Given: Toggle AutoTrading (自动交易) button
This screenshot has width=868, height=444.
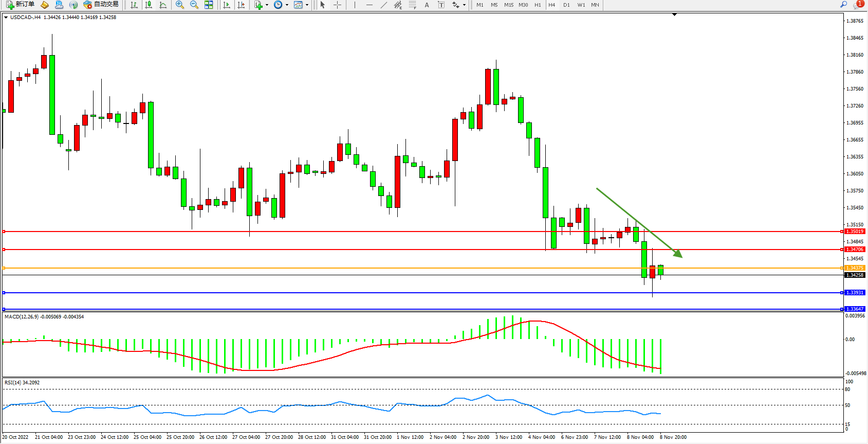Looking at the screenshot, I should point(101,5).
